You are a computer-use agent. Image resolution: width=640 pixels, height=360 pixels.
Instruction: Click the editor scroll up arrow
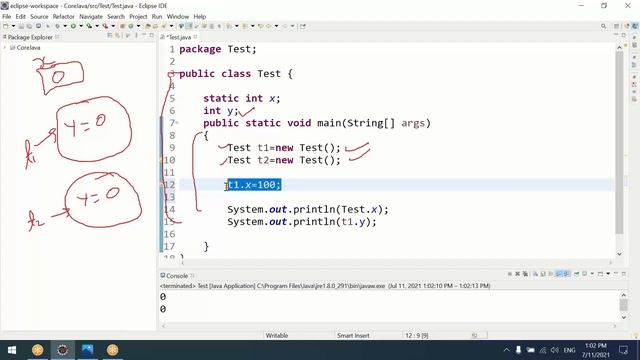point(619,47)
